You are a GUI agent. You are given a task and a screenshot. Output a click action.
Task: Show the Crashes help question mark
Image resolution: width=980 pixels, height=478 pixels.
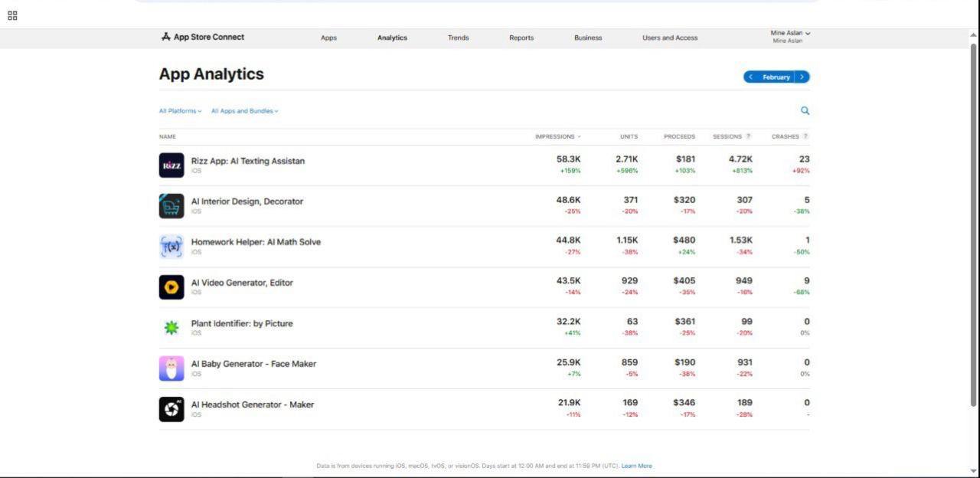point(805,136)
